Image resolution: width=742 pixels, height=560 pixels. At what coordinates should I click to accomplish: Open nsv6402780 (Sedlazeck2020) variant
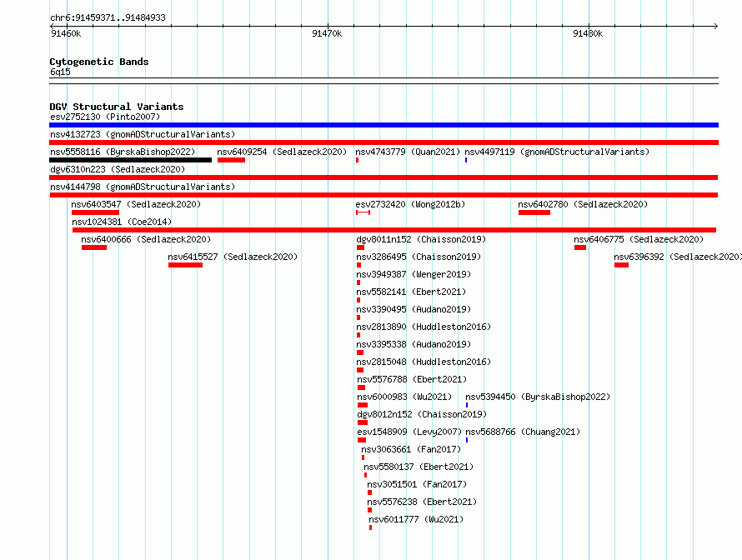coord(583,204)
